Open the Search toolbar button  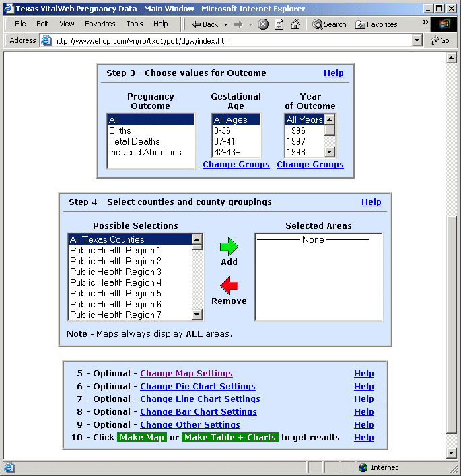[x=329, y=24]
